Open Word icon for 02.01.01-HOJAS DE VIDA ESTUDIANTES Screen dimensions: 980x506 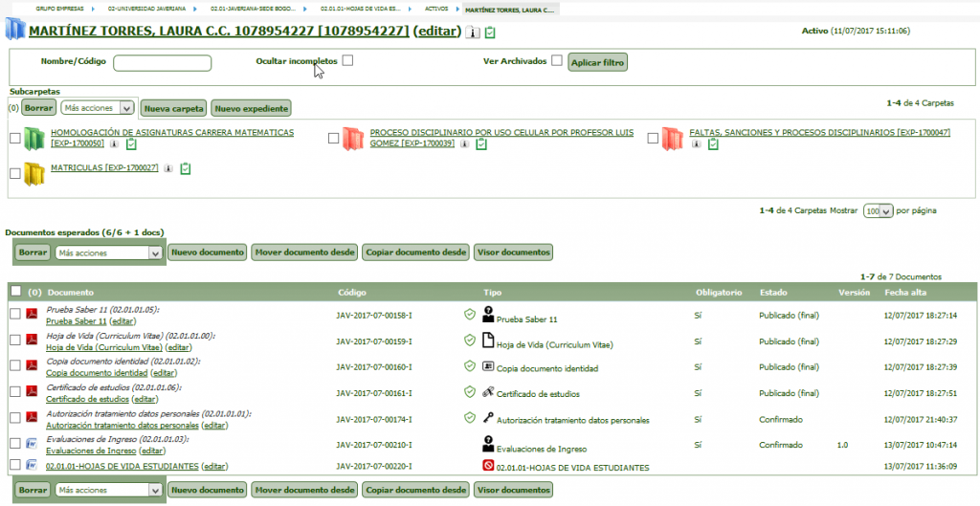(32, 465)
